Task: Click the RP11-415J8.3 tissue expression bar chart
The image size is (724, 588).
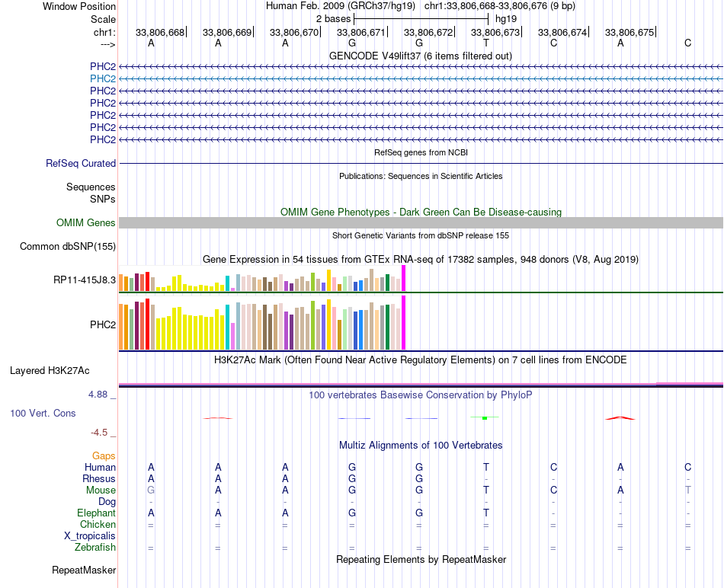Action: [262, 279]
